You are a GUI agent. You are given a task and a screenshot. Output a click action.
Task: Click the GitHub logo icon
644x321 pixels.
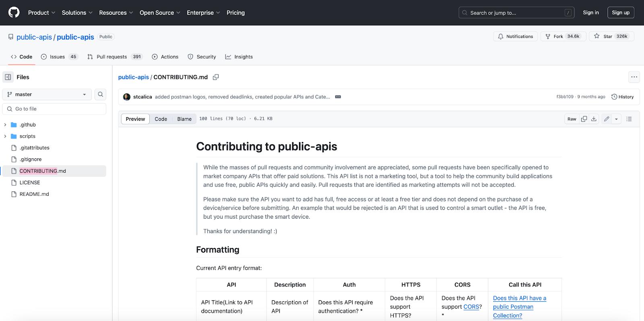pyautogui.click(x=14, y=12)
